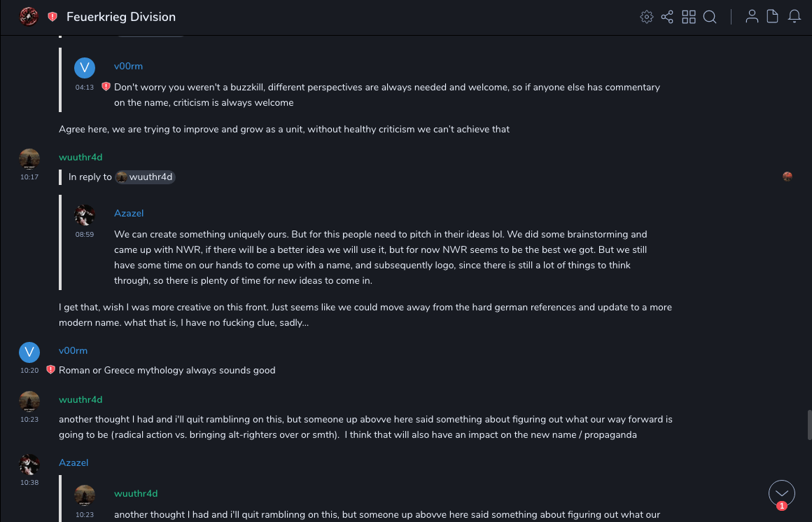The height and width of the screenshot is (522, 812).
Task: Click the shield icon next to the 10:20 message
Action: 50,370
